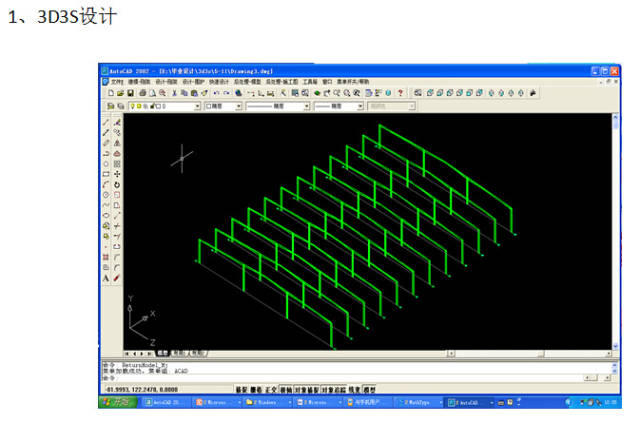Click the coordinate readout in the status bar
This screenshot has height=423, width=640.
142,390
